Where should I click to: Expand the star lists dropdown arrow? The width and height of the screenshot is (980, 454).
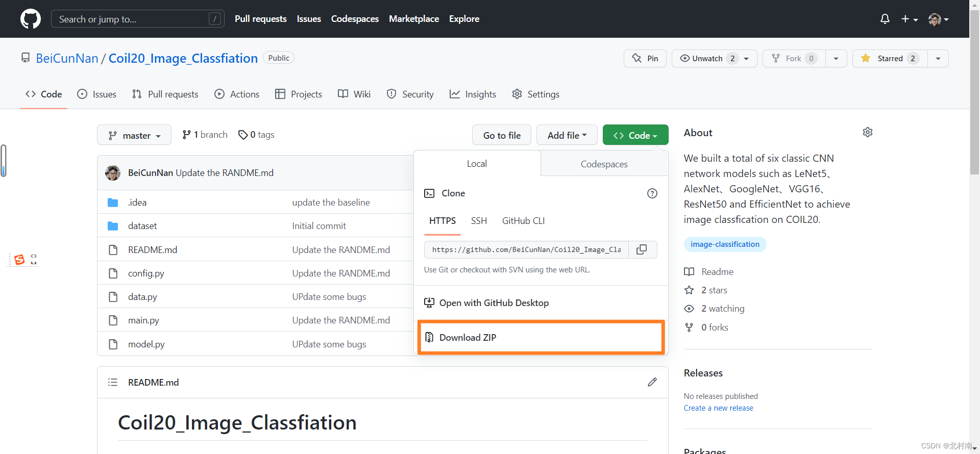click(x=938, y=58)
